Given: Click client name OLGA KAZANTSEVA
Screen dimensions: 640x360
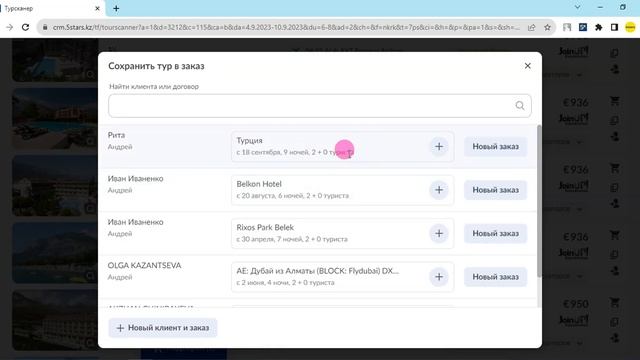Looking at the screenshot, I should pos(144,265).
